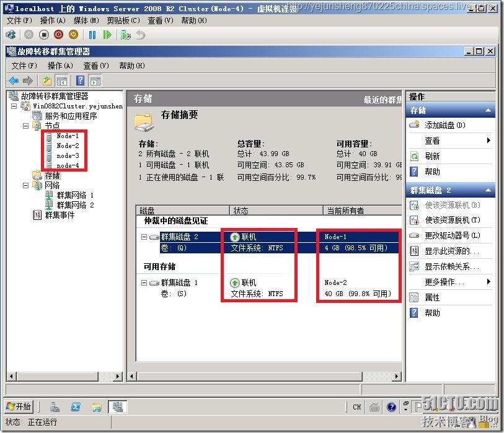
Task: Select Node-2 in the tree
Action: tap(68, 146)
